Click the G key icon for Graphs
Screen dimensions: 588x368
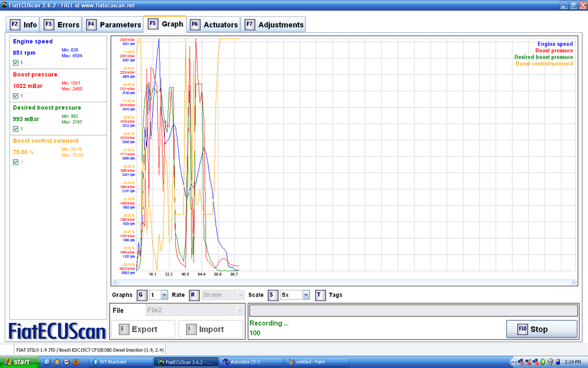(x=141, y=295)
